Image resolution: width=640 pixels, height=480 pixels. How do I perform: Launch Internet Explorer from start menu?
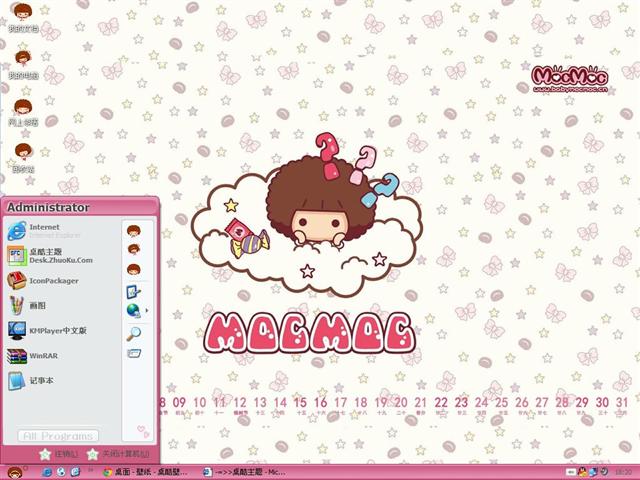click(43, 231)
